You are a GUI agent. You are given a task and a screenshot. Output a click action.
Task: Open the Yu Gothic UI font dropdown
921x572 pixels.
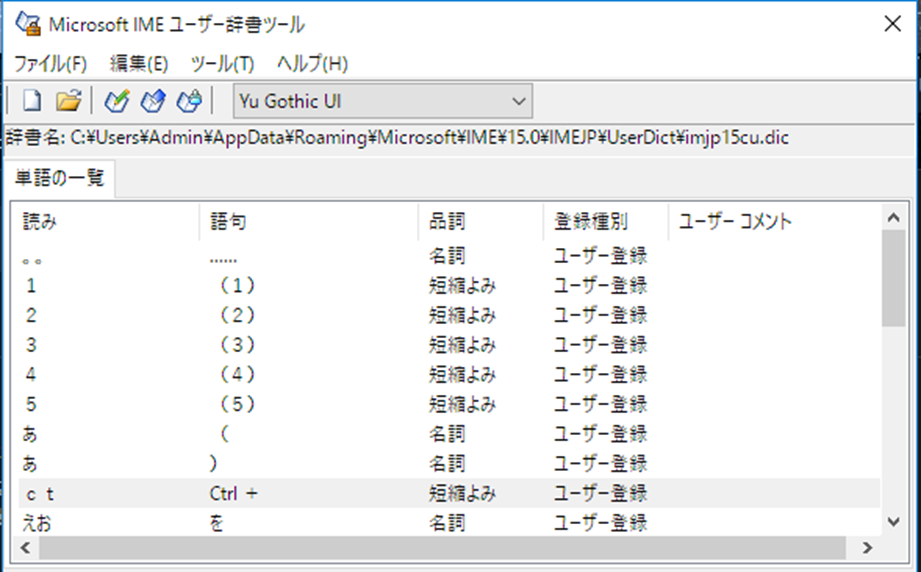pyautogui.click(x=383, y=101)
